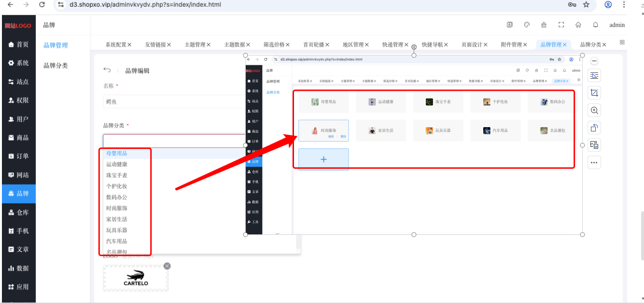Click the back arrow beside 品牌编辑
The image size is (644, 303).
pos(107,70)
